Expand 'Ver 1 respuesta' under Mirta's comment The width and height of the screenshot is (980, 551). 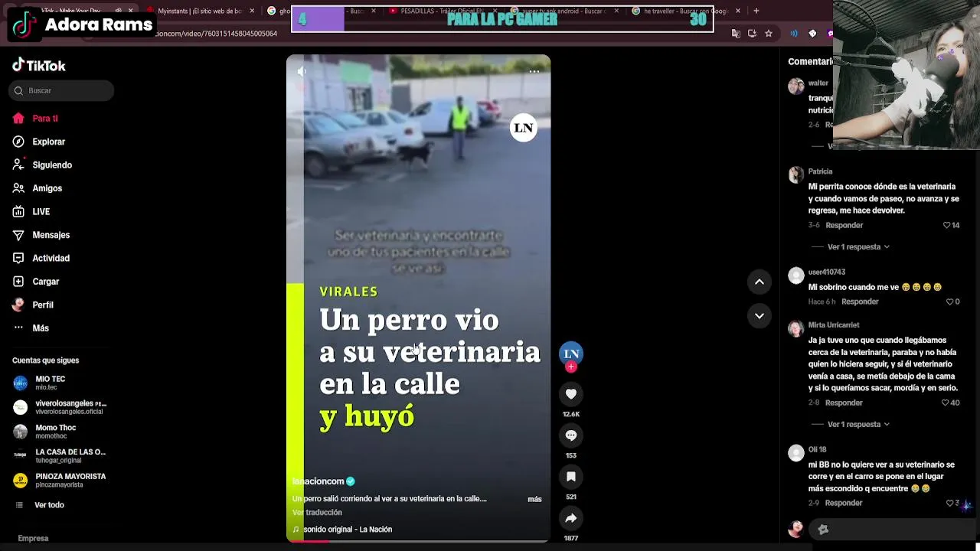point(858,424)
